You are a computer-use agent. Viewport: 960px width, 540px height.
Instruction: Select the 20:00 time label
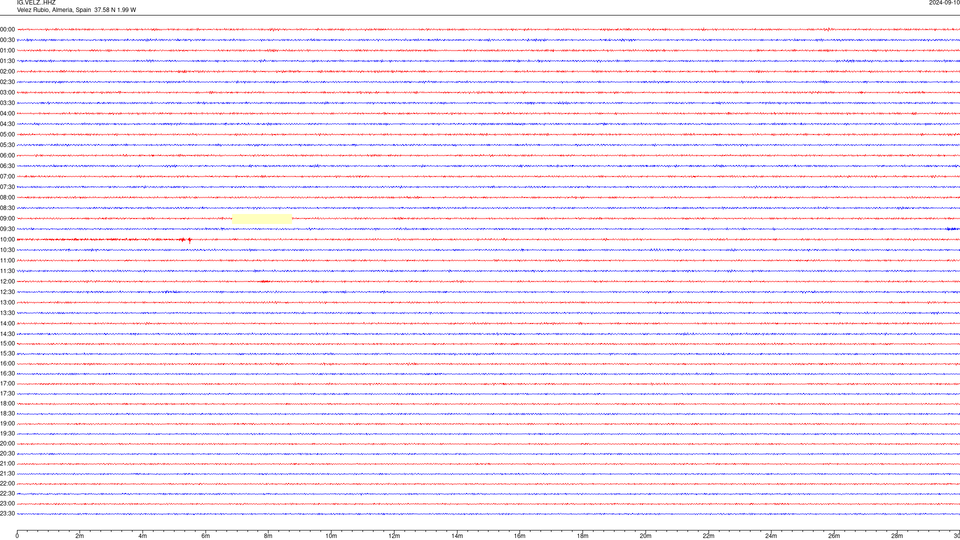click(x=7, y=444)
